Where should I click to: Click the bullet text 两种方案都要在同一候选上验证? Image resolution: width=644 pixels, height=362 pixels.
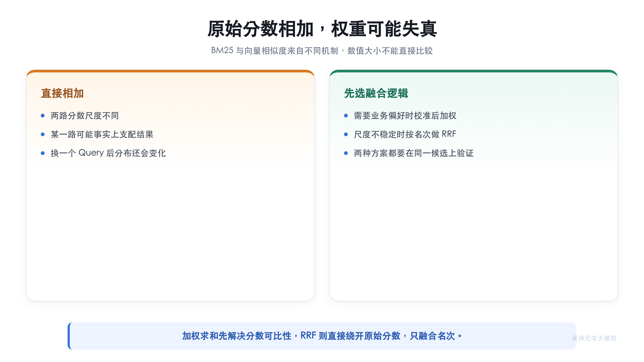point(414,153)
